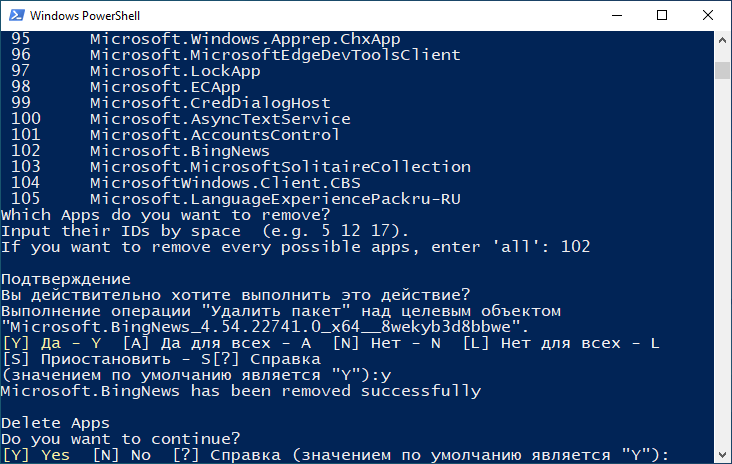Close the Windows PowerShell window

[x=708, y=15]
